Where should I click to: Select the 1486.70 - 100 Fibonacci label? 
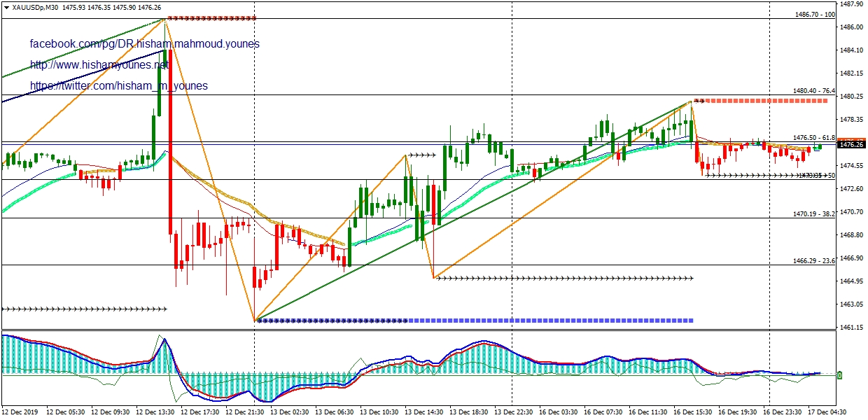coord(815,14)
